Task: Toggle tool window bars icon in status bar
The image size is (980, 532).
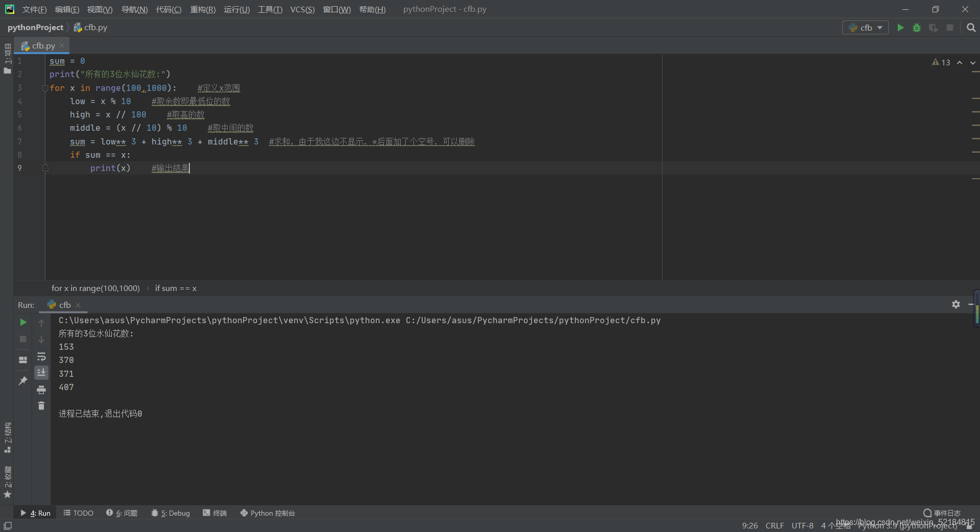Action: [8, 525]
